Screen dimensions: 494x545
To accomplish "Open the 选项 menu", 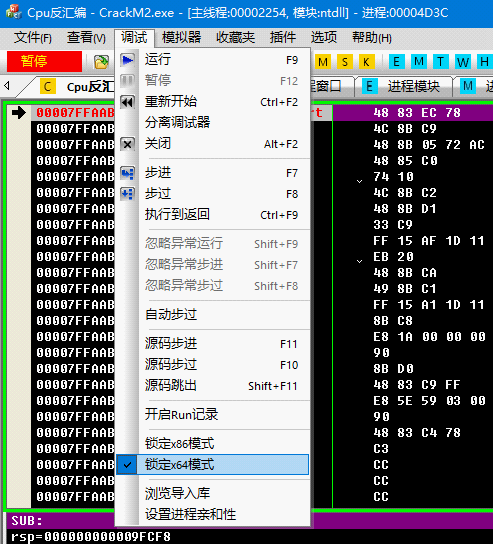I will click(324, 38).
